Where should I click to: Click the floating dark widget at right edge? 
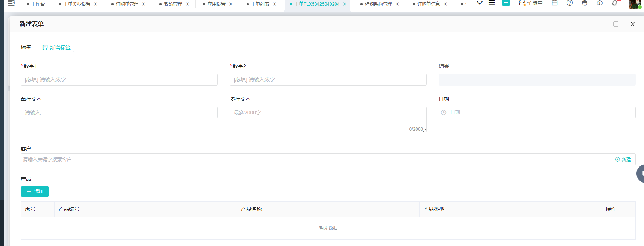641,174
